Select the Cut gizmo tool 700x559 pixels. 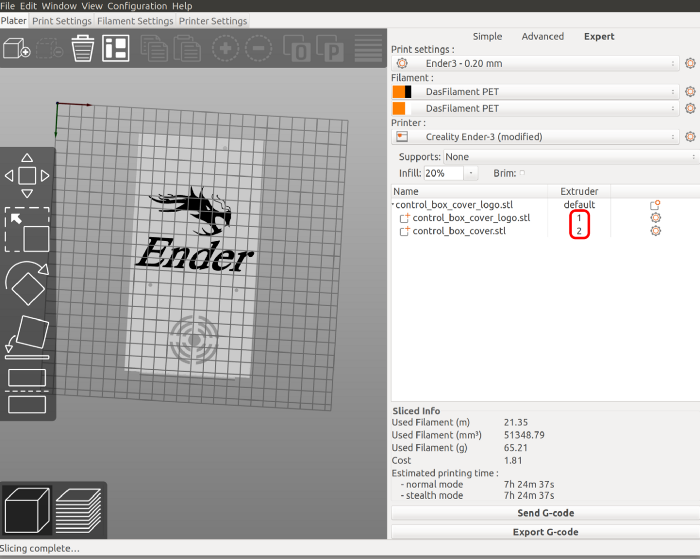[x=27, y=391]
